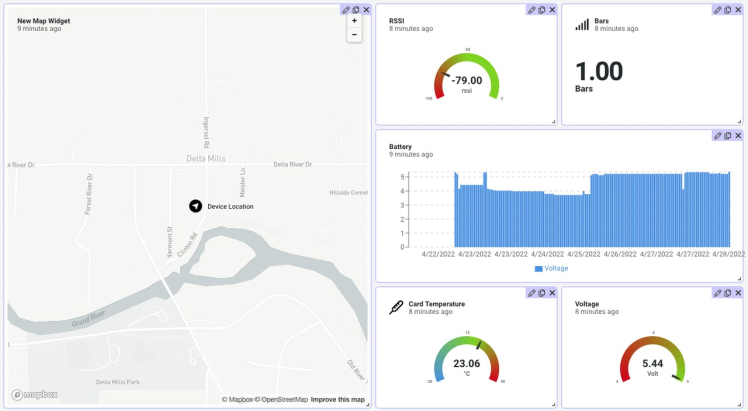Click the RSSI gauge dial
Image resolution: width=748 pixels, height=411 pixels.
pyautogui.click(x=466, y=80)
